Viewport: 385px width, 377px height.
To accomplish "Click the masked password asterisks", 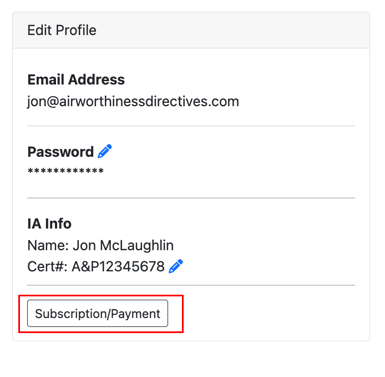I will coord(66,171).
